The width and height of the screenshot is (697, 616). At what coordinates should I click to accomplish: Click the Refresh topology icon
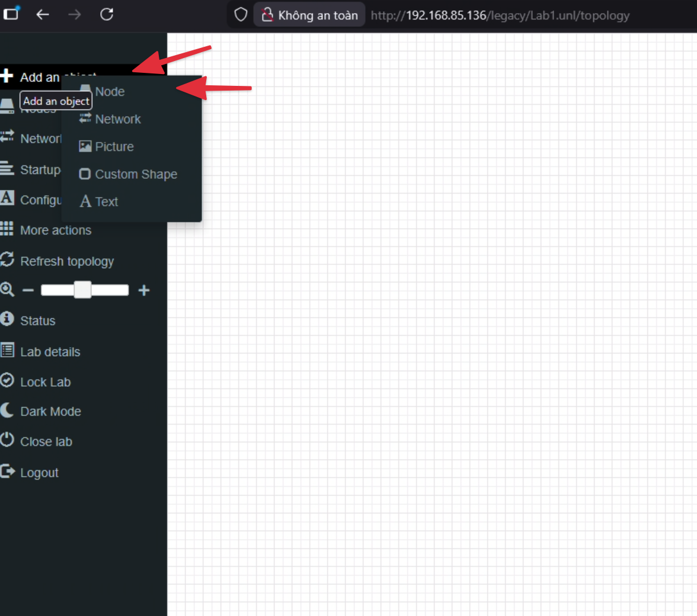[x=7, y=260]
